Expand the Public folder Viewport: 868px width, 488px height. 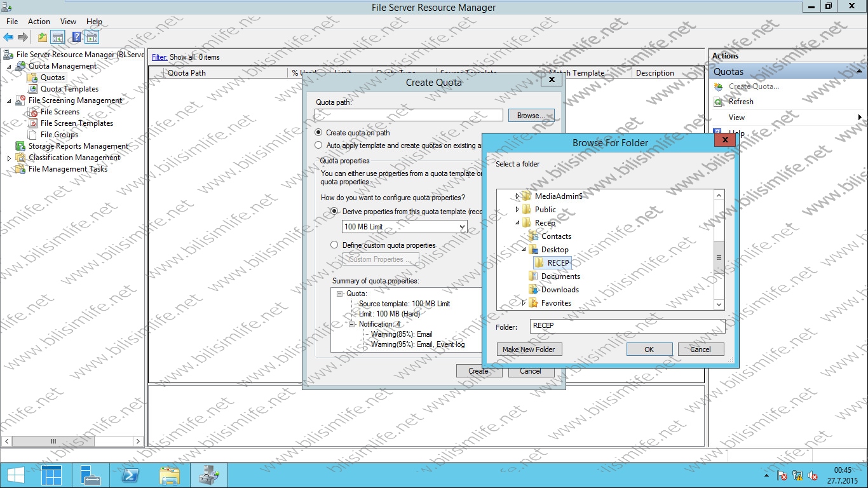[517, 210]
